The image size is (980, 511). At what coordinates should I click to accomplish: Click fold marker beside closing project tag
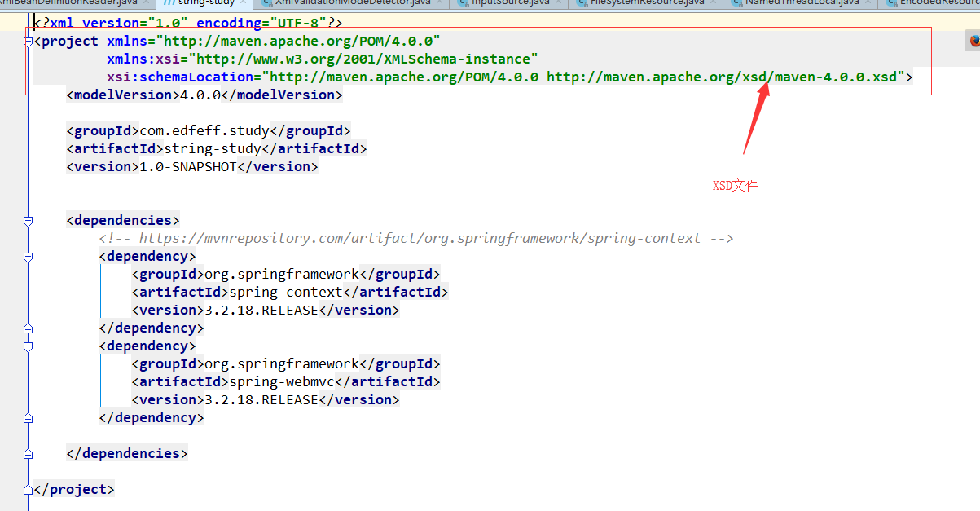28,489
